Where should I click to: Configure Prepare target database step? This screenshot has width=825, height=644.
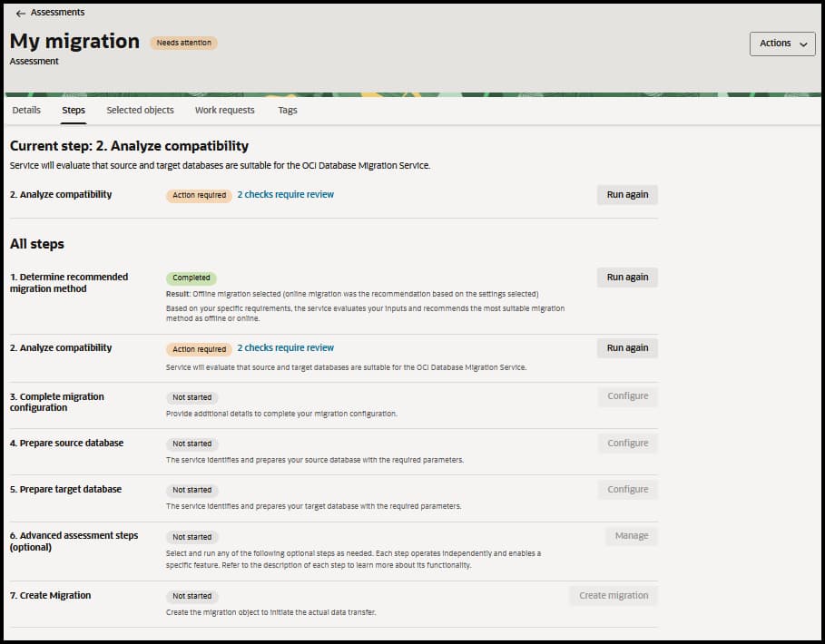click(x=627, y=490)
